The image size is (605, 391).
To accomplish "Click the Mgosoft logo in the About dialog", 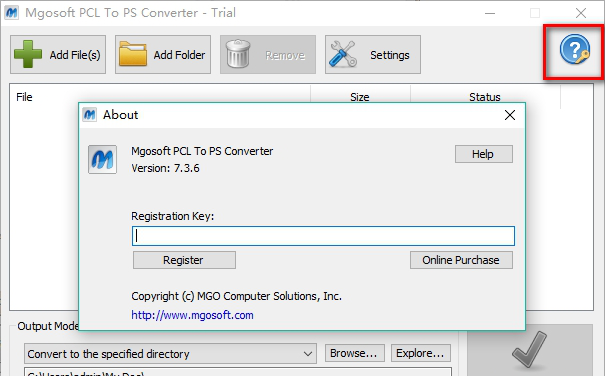I will click(x=102, y=159).
